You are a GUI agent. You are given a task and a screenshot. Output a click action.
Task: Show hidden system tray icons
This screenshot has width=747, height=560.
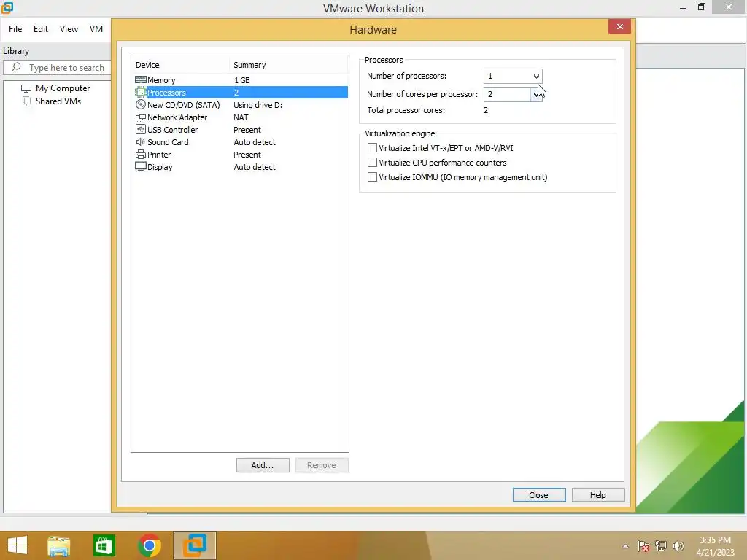[625, 547]
